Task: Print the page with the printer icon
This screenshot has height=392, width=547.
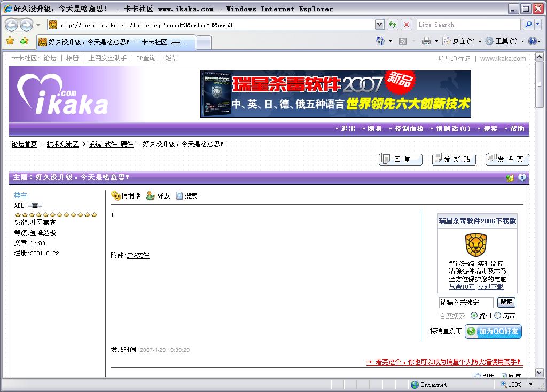Action: click(426, 41)
